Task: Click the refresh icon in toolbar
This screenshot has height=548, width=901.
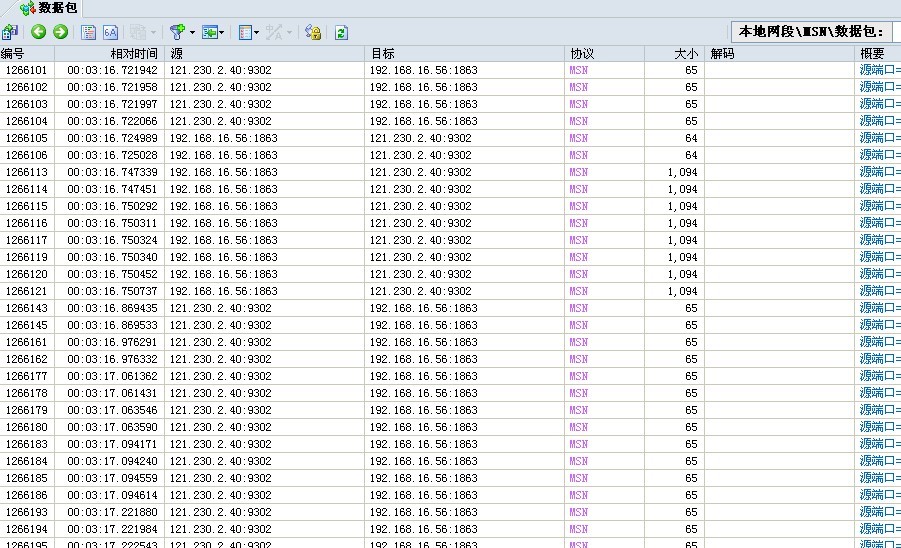Action: click(x=341, y=32)
